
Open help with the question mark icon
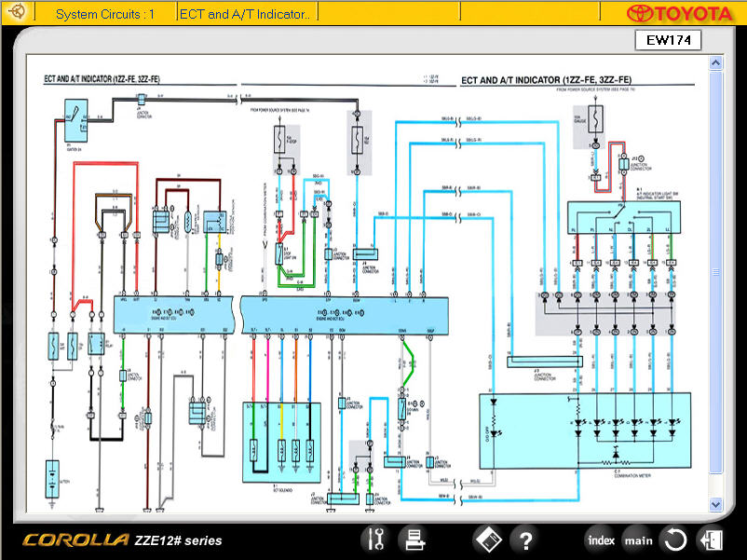pyautogui.click(x=525, y=540)
